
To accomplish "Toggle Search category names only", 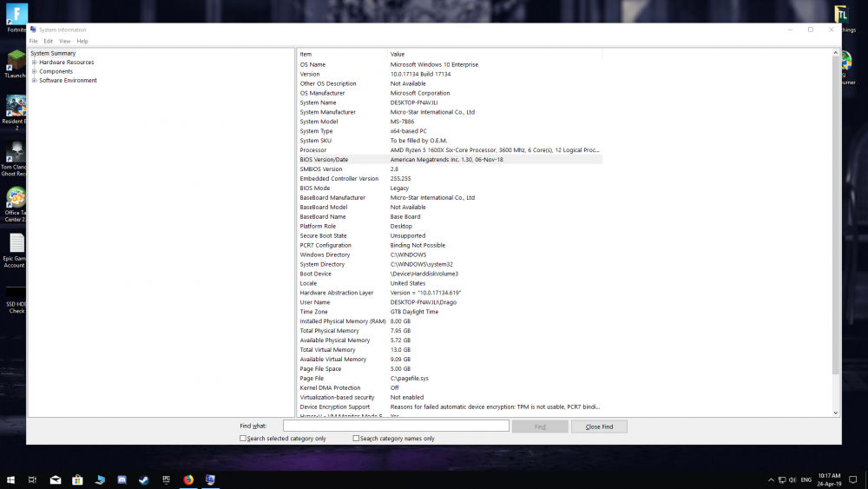I will pos(356,438).
